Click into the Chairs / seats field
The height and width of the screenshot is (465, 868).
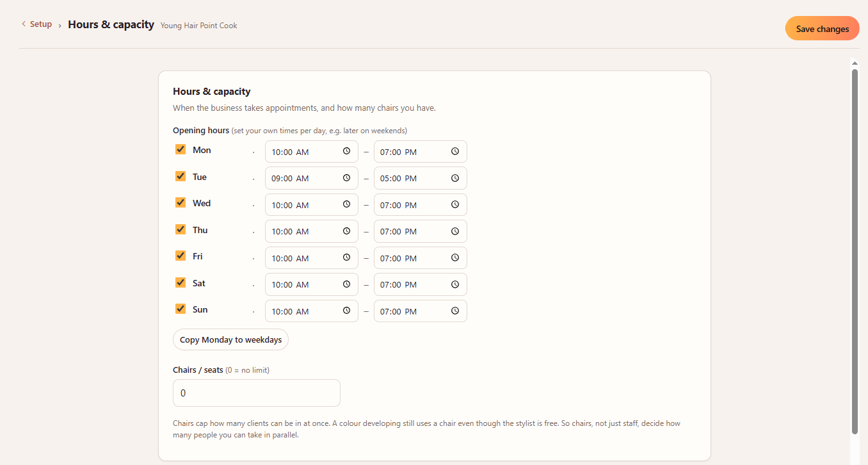tap(256, 393)
